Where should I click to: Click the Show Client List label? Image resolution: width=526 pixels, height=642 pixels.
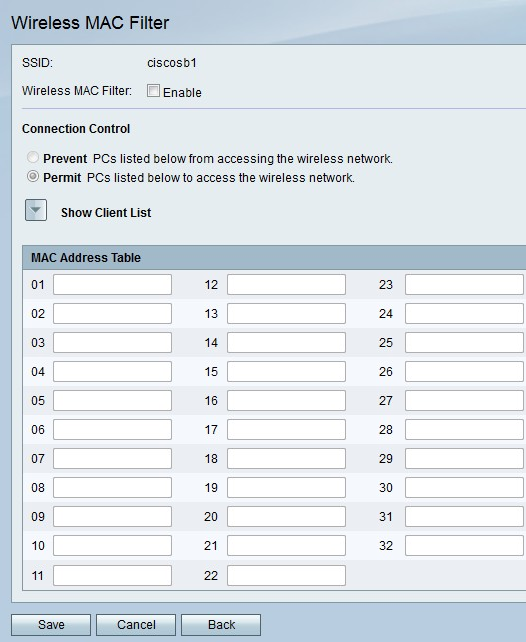[x=106, y=213]
